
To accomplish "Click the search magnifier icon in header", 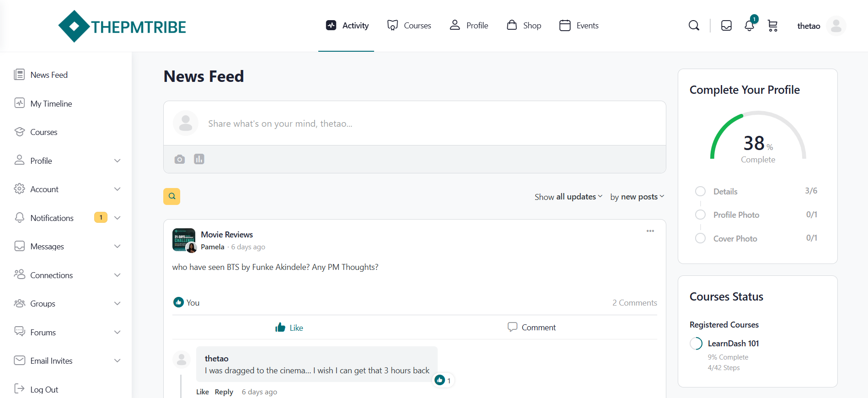I will point(694,26).
